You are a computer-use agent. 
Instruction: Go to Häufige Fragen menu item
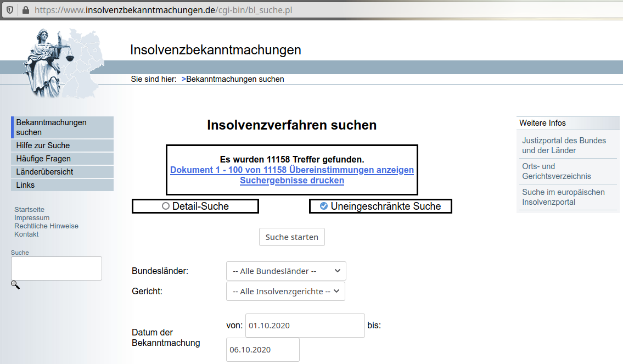pyautogui.click(x=43, y=159)
